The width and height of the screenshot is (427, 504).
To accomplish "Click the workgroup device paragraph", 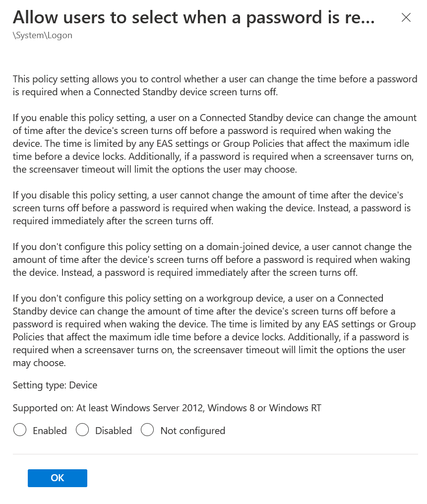I will coord(213,330).
